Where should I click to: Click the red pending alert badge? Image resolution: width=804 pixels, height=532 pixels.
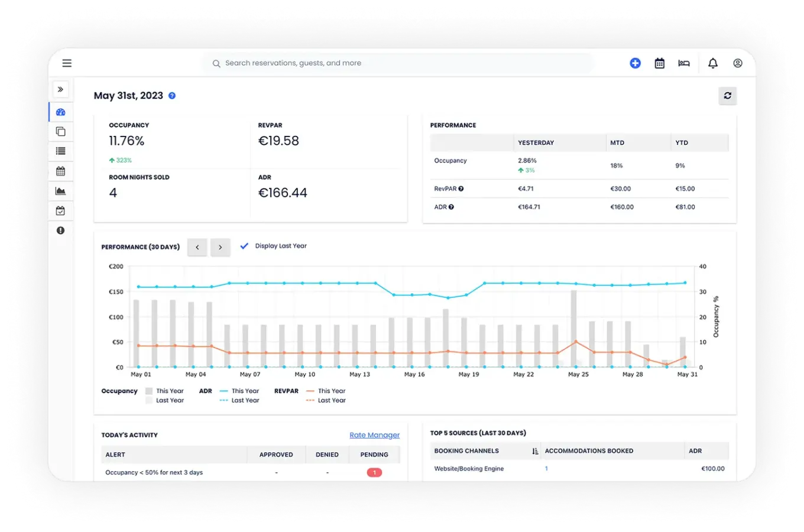tap(374, 472)
